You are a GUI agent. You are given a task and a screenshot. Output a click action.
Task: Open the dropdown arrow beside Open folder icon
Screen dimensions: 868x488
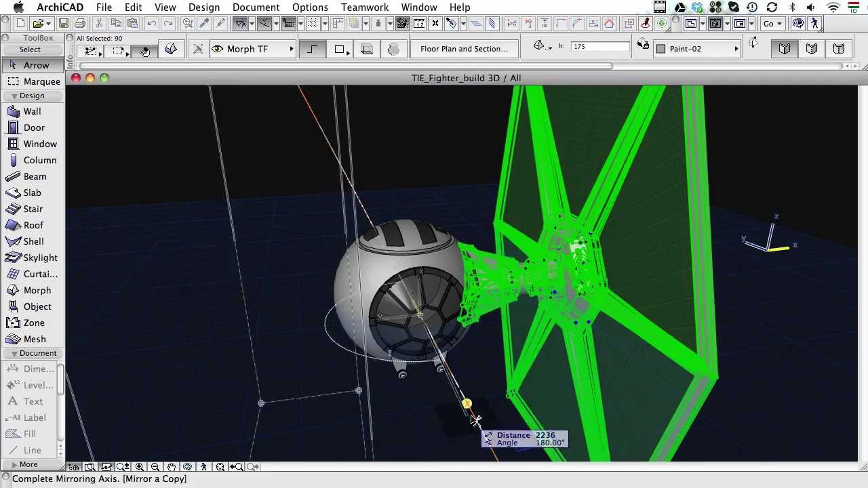pos(49,24)
